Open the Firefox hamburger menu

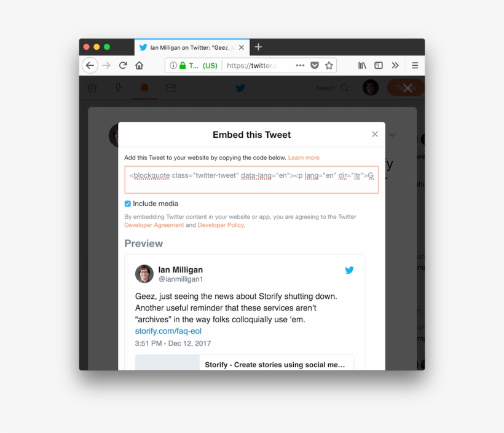tap(415, 66)
